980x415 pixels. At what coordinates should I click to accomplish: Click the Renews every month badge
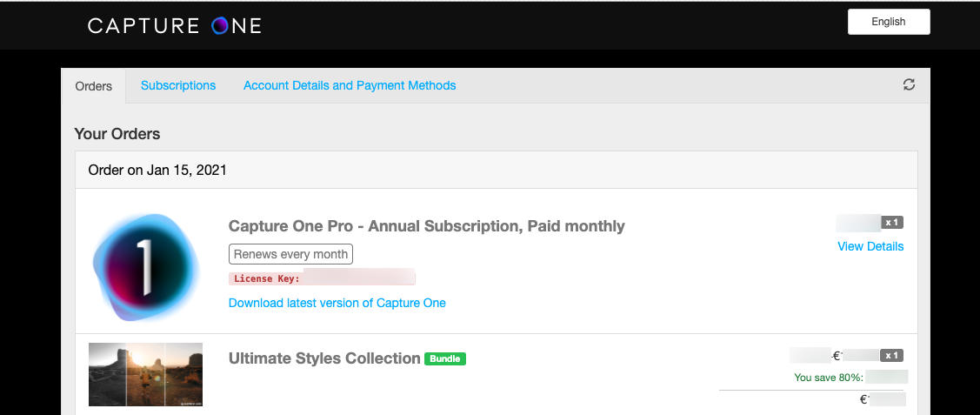click(291, 254)
